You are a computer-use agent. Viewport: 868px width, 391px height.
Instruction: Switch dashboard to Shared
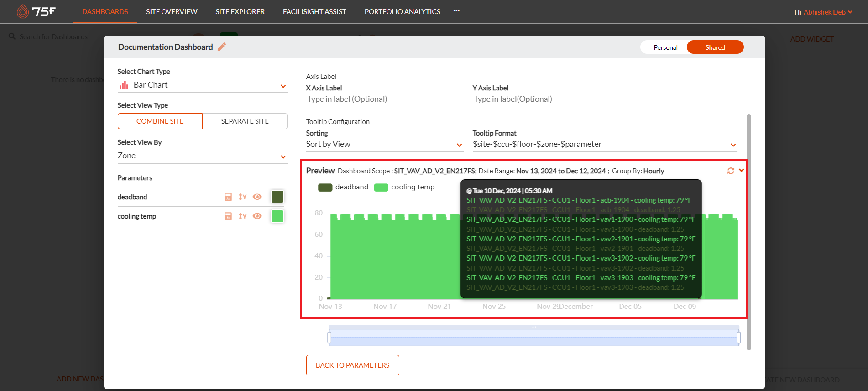pyautogui.click(x=715, y=47)
